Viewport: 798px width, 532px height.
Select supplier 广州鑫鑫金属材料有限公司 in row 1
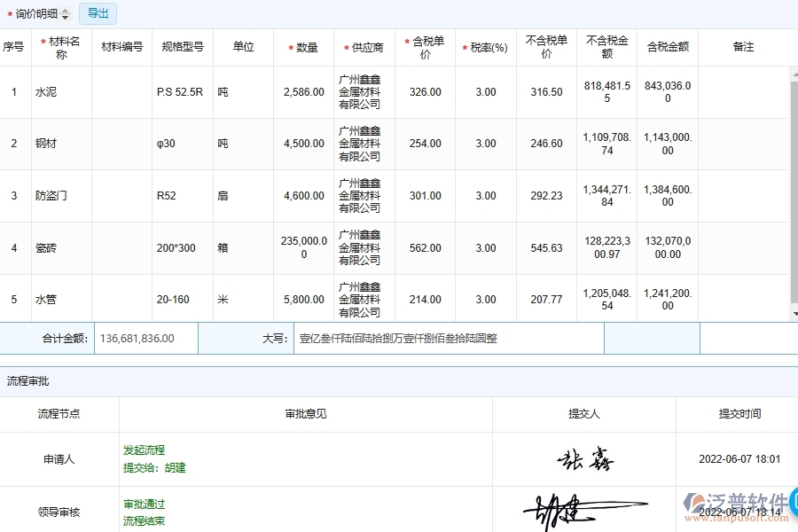click(x=360, y=91)
